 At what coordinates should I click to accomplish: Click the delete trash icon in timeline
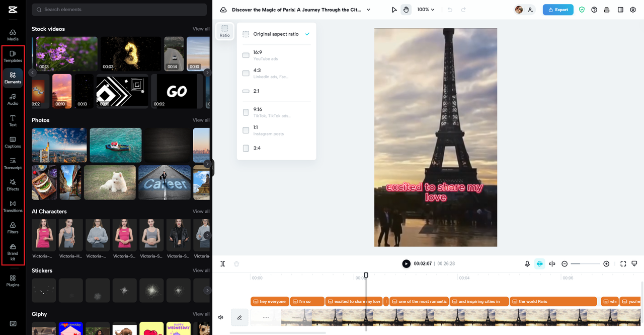tap(236, 263)
